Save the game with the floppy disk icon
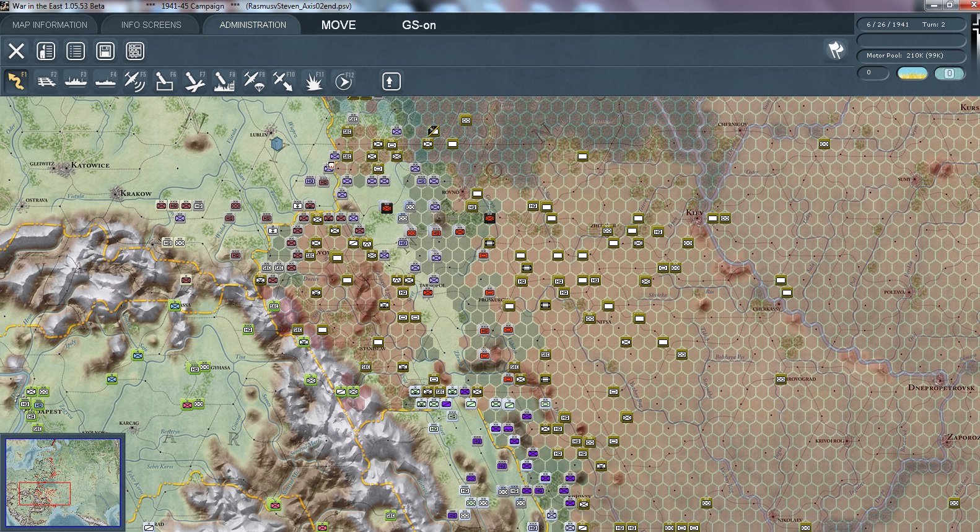Viewport: 980px width, 532px height. 105,51
